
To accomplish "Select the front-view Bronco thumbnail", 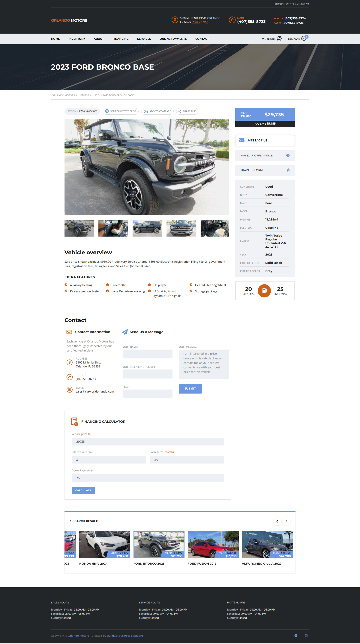I will tap(181, 228).
